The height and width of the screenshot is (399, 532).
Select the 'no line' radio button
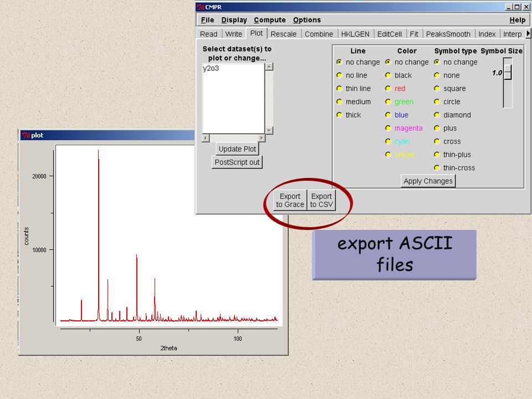pyautogui.click(x=339, y=75)
